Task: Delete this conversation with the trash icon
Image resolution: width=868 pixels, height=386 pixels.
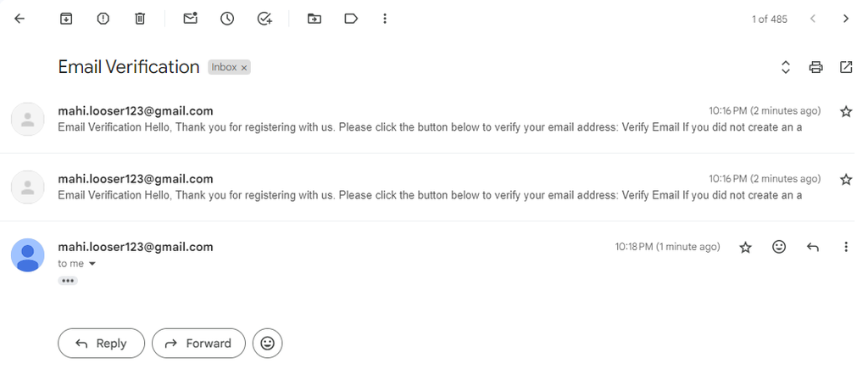Action: tap(140, 19)
